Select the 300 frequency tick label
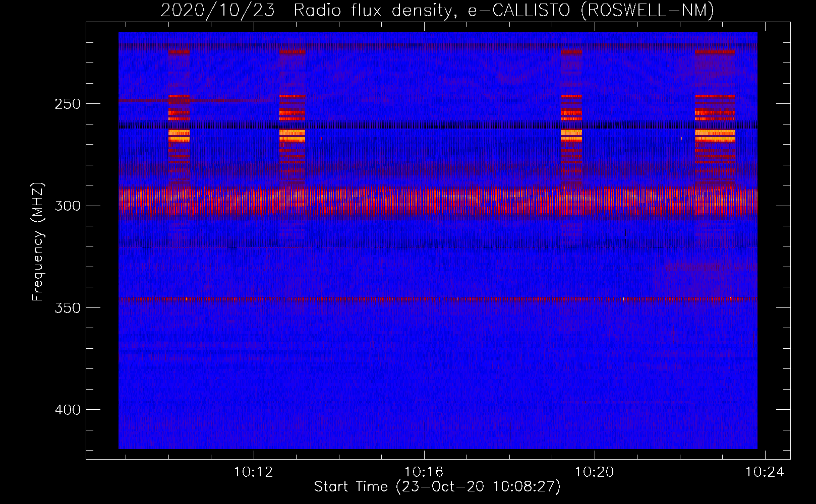816x504 pixels. (x=68, y=206)
